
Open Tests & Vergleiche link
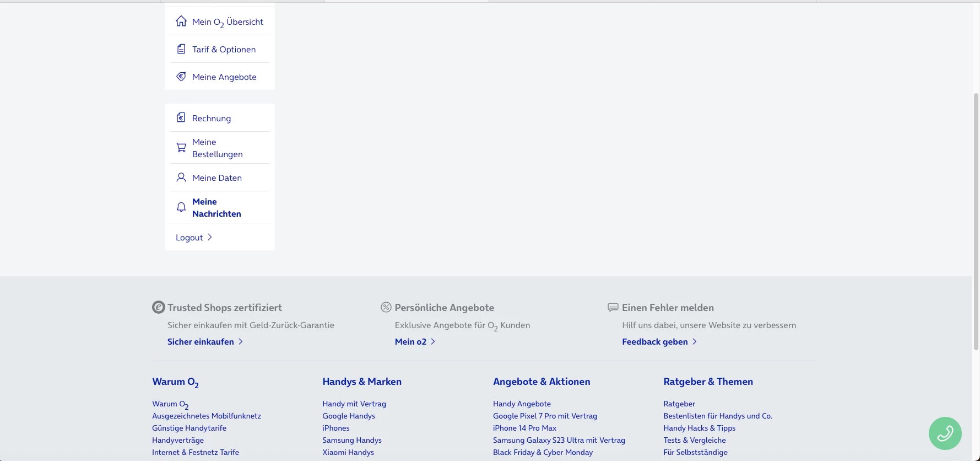(695, 440)
